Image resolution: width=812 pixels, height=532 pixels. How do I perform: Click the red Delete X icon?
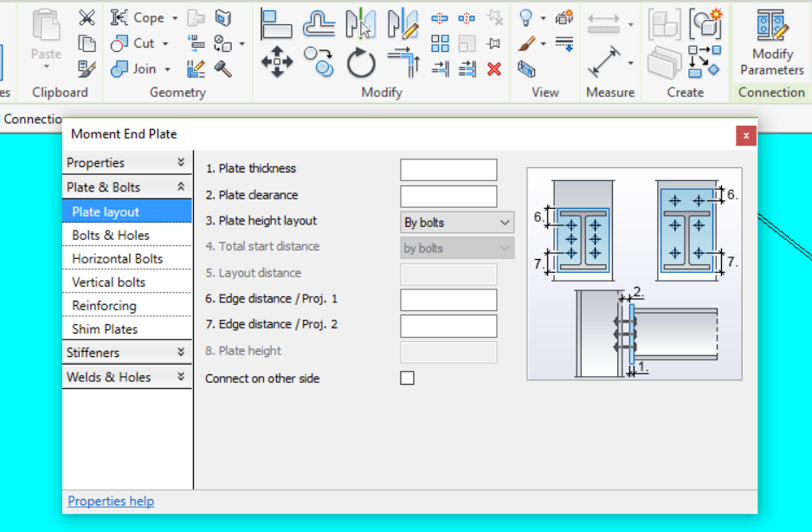[494, 69]
